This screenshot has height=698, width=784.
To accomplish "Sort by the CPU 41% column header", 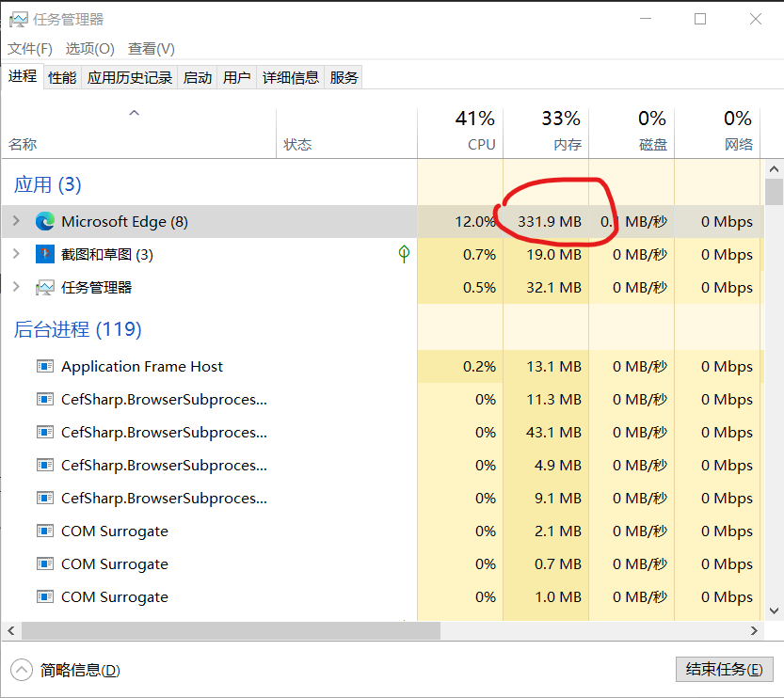I will [460, 134].
